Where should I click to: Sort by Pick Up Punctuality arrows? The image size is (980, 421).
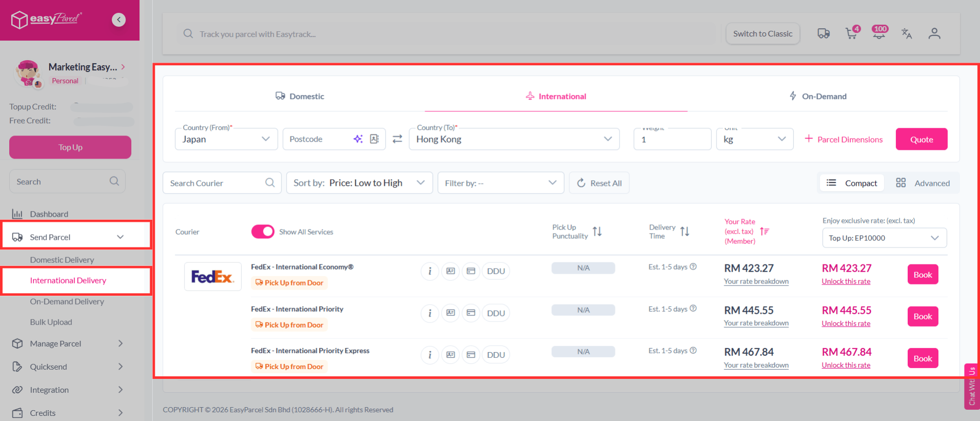tap(597, 232)
